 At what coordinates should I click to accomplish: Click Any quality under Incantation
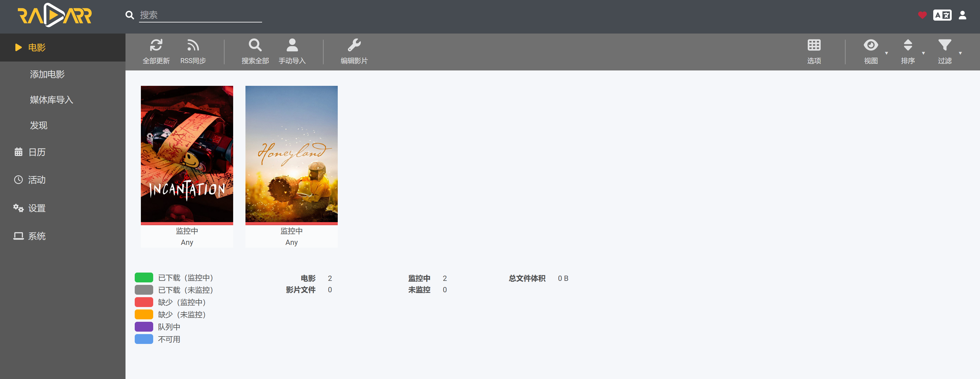pos(187,242)
